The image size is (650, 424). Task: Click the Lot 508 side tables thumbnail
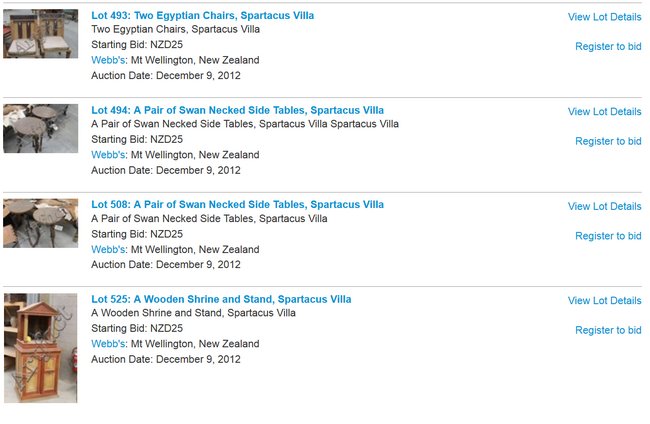tap(41, 223)
